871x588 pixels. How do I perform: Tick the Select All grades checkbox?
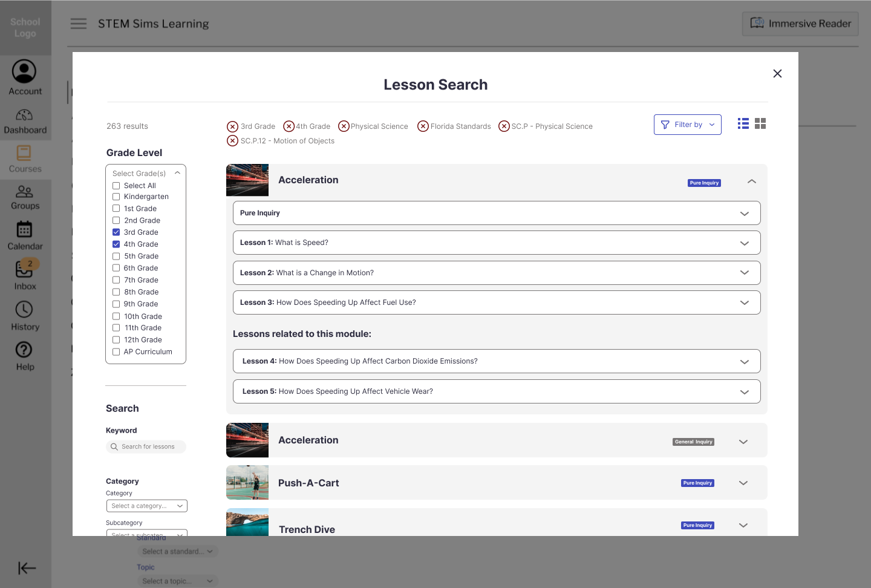[116, 186]
